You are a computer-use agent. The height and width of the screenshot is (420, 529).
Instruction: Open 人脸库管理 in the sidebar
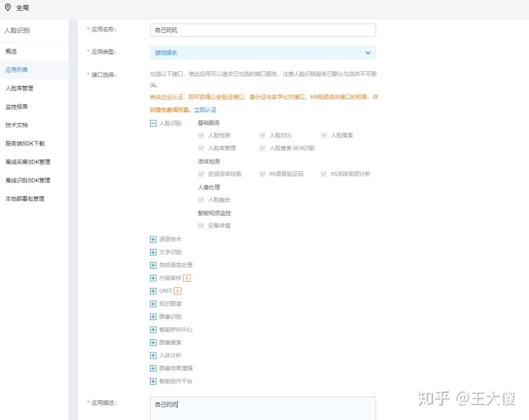pyautogui.click(x=34, y=88)
